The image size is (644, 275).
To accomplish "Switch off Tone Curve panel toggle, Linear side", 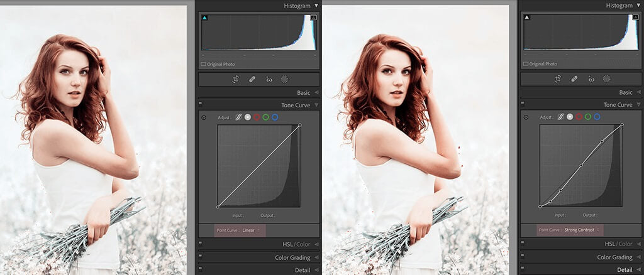I will pos(201,103).
